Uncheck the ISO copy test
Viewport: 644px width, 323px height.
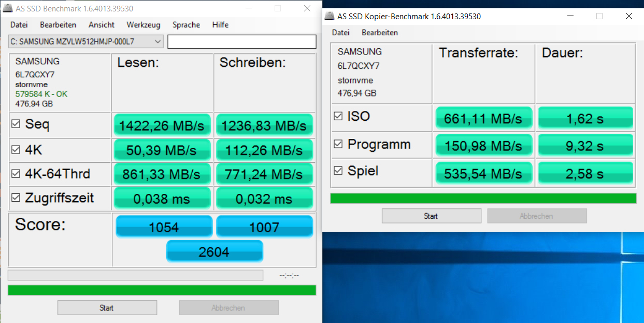tap(338, 117)
